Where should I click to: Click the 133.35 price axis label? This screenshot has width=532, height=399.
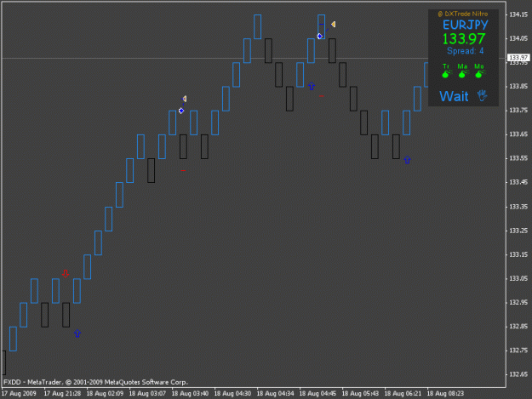point(518,207)
